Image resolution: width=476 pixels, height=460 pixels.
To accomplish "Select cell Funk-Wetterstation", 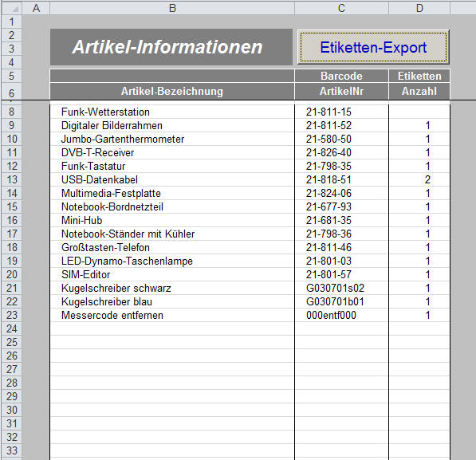I will [x=172, y=112].
